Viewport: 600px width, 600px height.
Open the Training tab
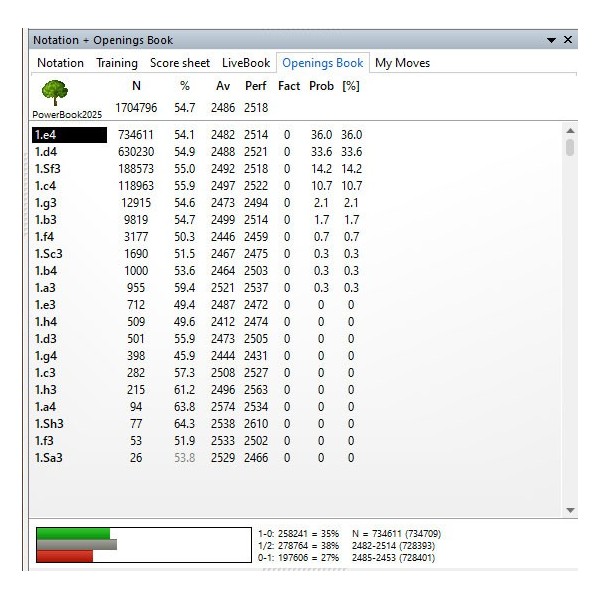tap(117, 63)
